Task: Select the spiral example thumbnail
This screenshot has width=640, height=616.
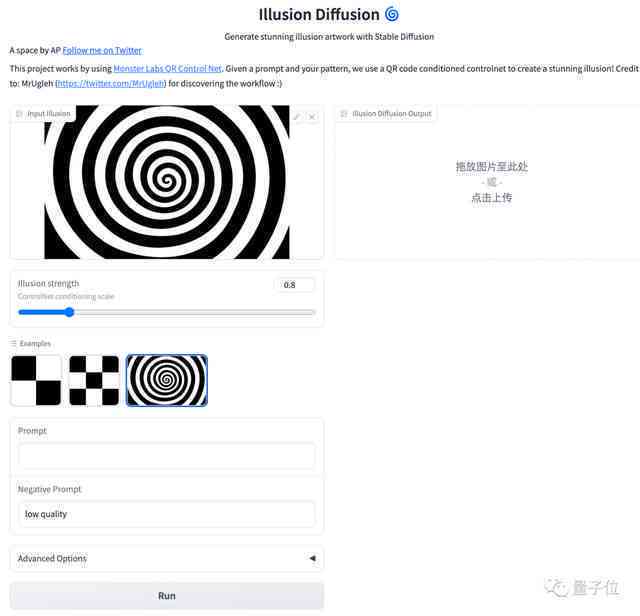Action: click(167, 380)
